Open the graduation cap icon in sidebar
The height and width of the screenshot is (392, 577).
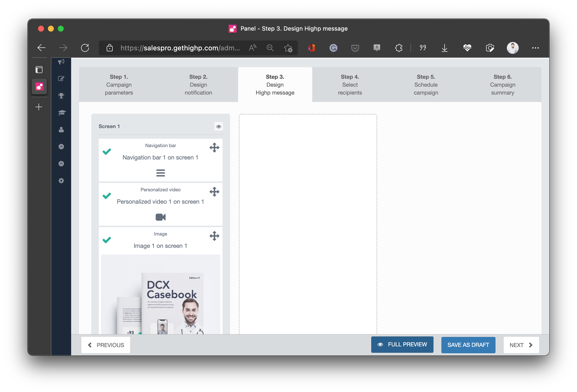[62, 113]
